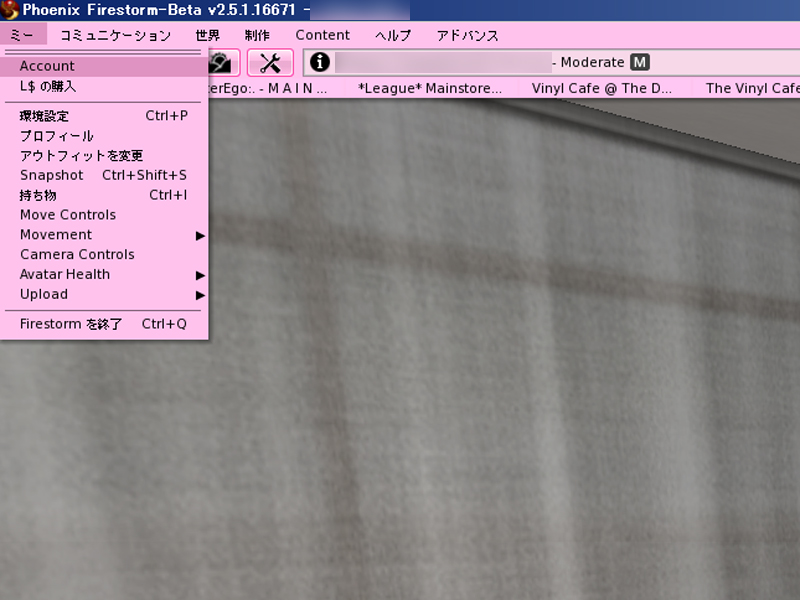Click the parcel info icon in location bar
800x600 pixels.
coord(320,62)
